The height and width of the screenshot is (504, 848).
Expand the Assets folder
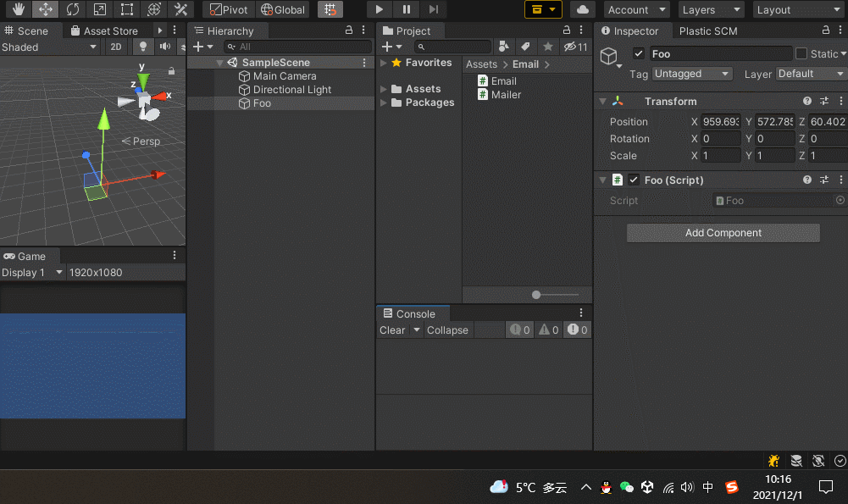(383, 89)
